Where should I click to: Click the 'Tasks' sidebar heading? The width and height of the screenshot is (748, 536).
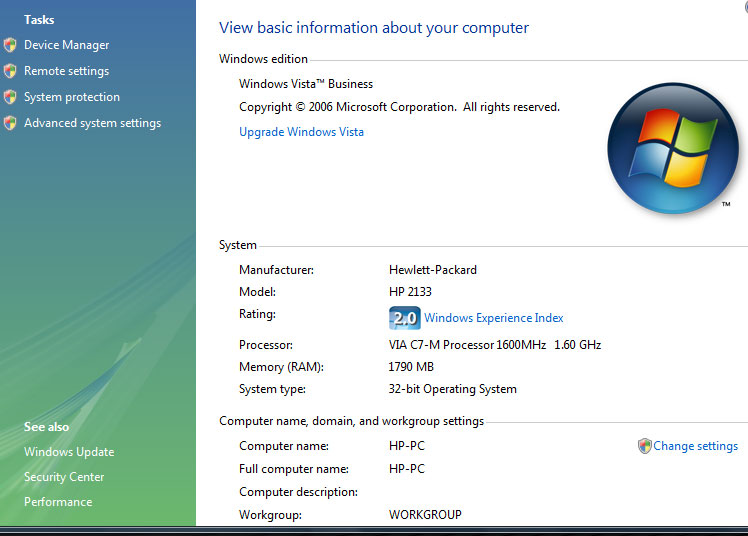pyautogui.click(x=39, y=20)
